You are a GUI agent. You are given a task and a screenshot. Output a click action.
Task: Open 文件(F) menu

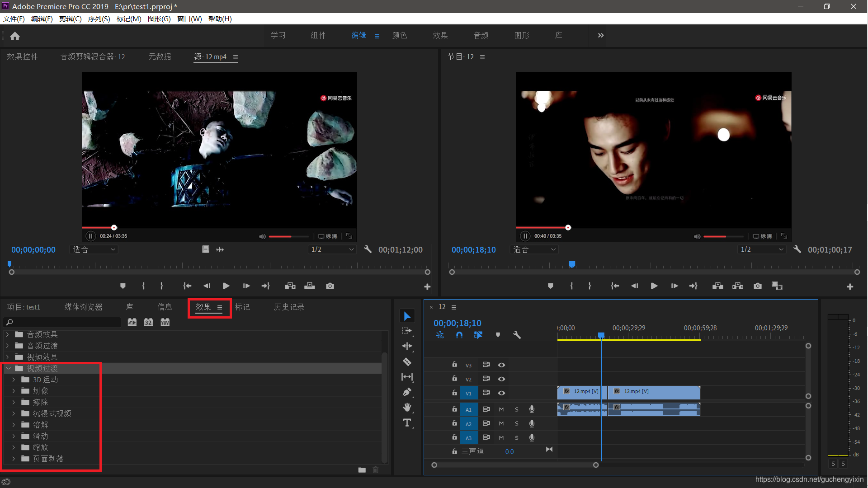[x=14, y=19]
